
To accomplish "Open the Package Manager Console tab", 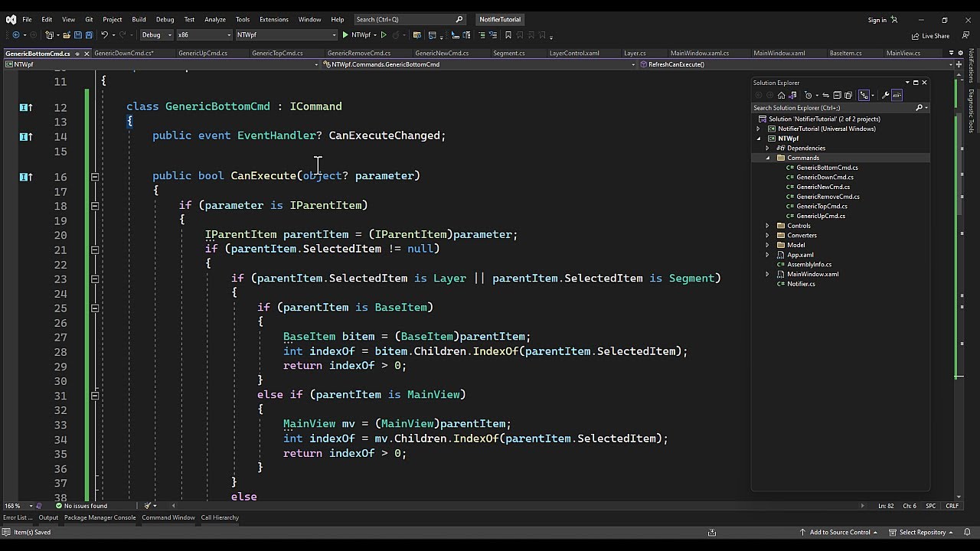I will coord(100,518).
